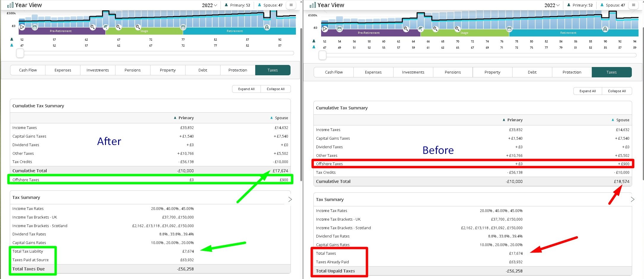The image size is (644, 279).
Task: Select the Pensions tab in the right panel
Action: (453, 72)
